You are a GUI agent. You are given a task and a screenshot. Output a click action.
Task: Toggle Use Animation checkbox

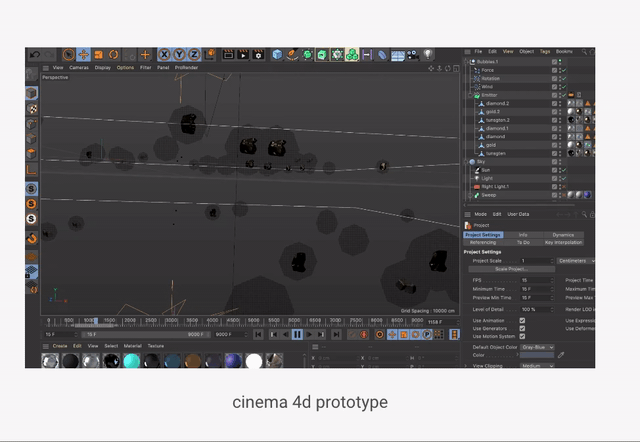coord(522,320)
